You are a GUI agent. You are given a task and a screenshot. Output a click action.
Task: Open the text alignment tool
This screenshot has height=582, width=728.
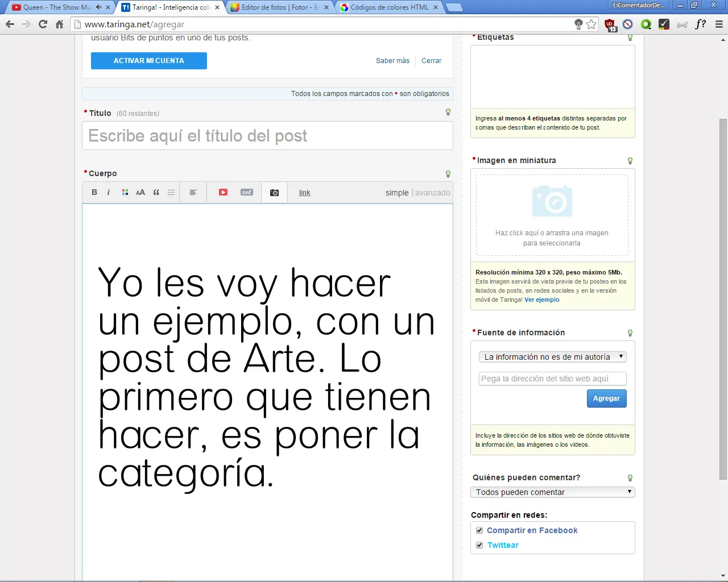click(193, 193)
